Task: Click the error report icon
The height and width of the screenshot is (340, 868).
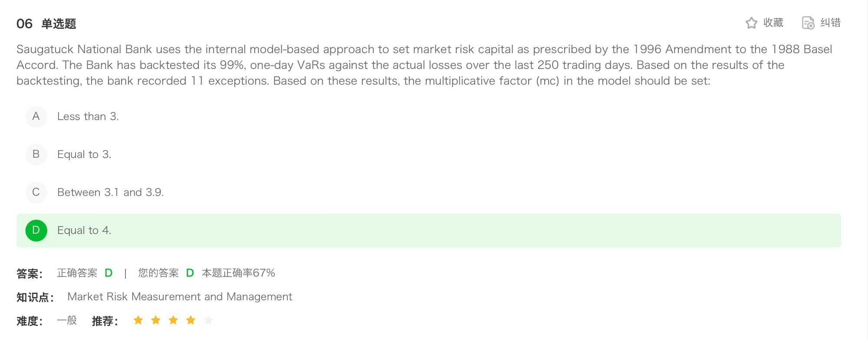Action: point(808,23)
